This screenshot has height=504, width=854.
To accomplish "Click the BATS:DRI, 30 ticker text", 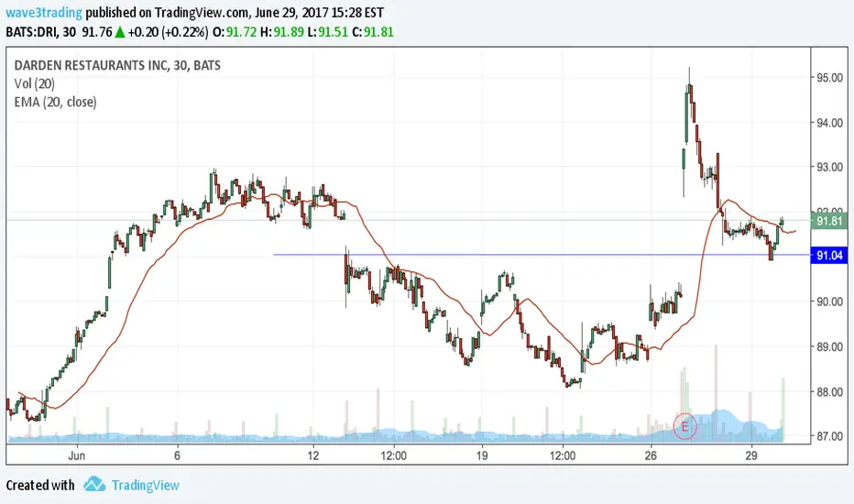I will coord(41,32).
